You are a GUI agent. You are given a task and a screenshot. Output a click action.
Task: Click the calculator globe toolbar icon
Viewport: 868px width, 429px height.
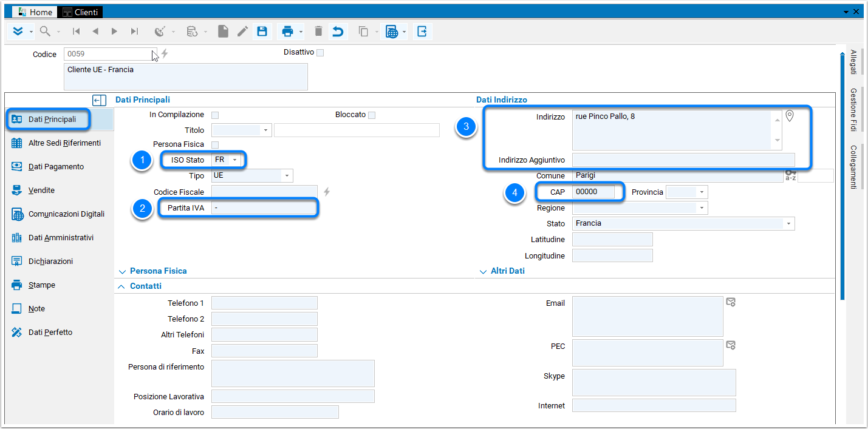coord(392,31)
